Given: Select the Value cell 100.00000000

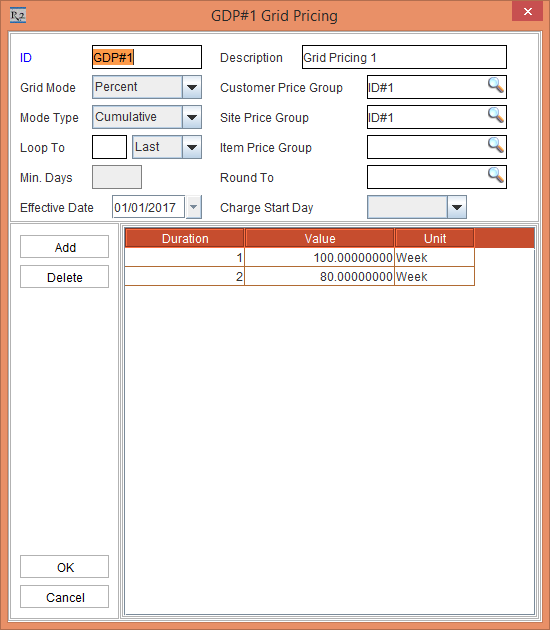Looking at the screenshot, I should [x=319, y=258].
